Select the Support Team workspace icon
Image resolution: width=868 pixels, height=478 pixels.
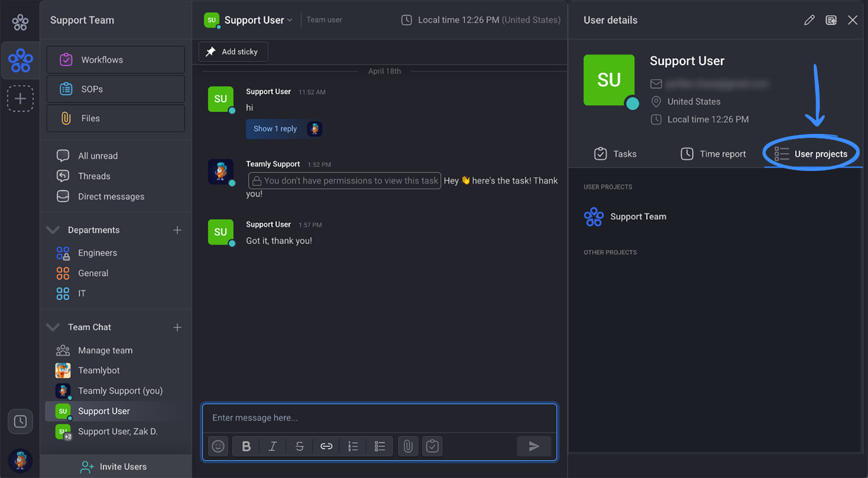[x=20, y=61]
